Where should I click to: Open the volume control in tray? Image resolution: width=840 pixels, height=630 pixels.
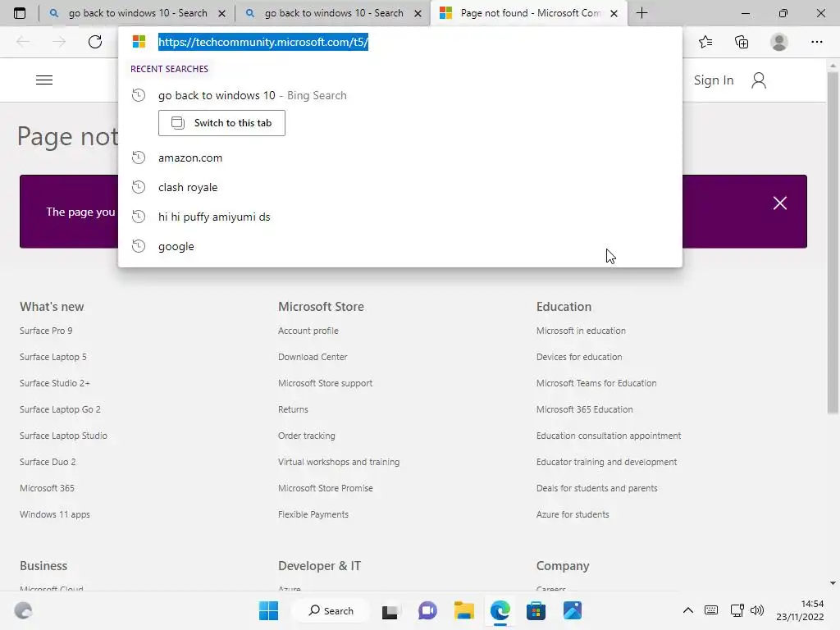(757, 610)
